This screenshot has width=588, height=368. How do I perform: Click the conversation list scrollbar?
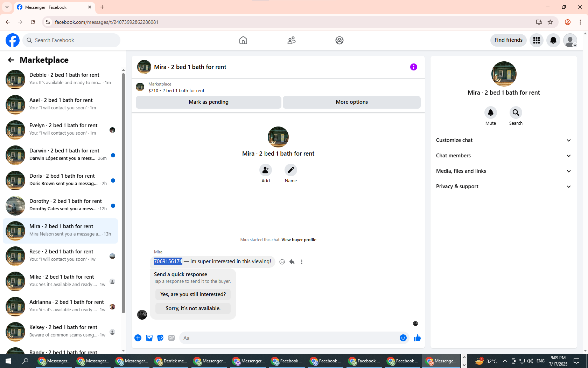click(123, 193)
